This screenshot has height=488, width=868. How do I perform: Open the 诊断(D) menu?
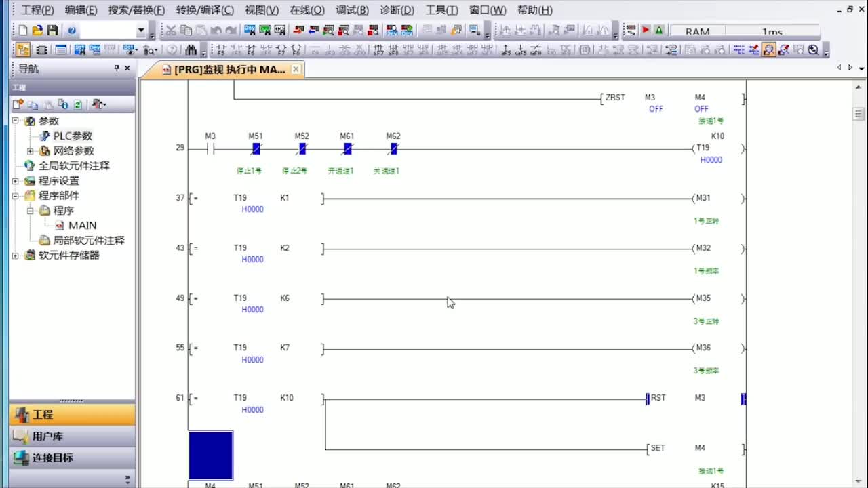coord(397,10)
